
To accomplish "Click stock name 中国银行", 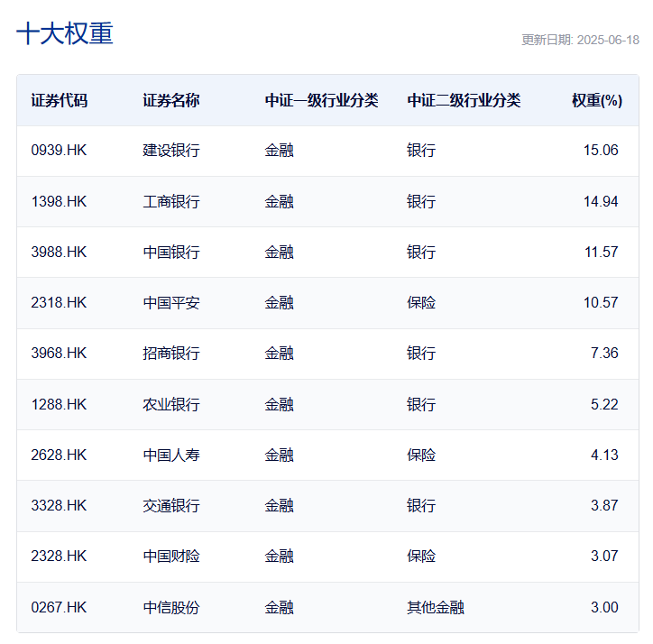I will click(x=171, y=252).
